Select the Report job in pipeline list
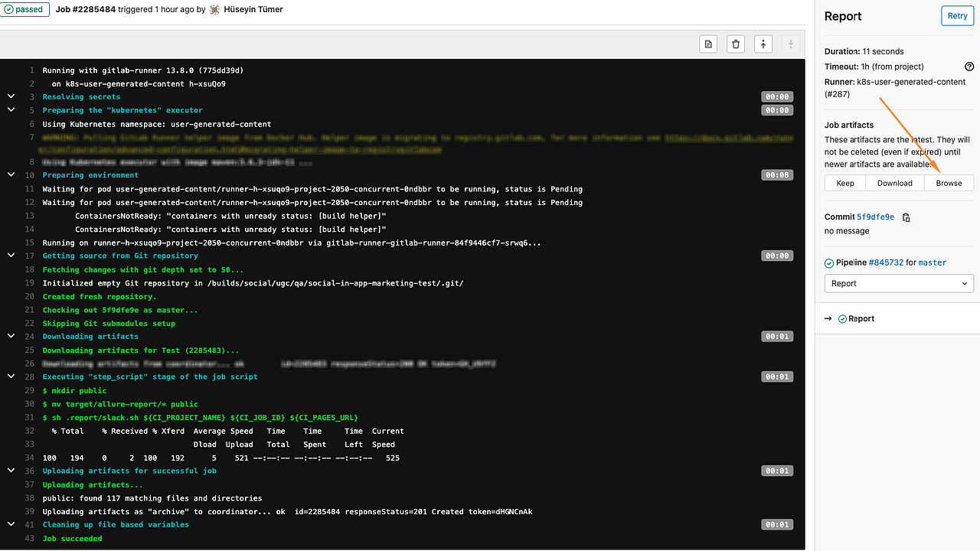980x551 pixels. 861,318
